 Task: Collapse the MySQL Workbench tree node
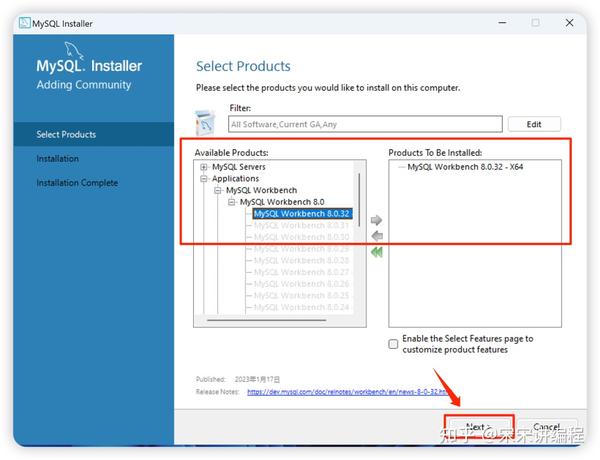coord(218,190)
